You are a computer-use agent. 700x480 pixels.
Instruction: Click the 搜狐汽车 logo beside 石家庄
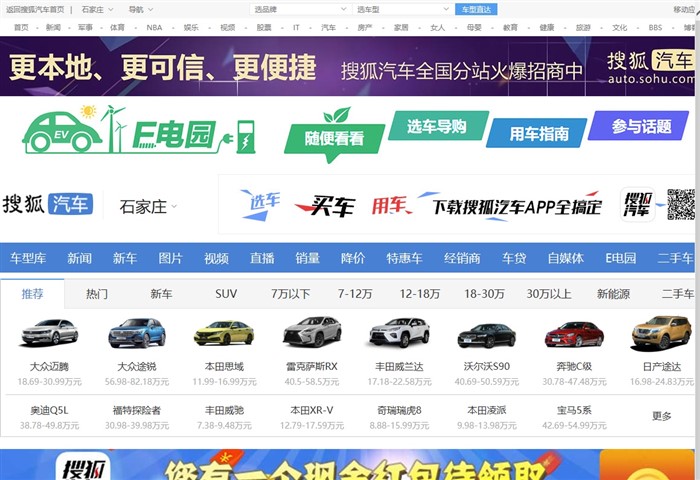coord(48,204)
